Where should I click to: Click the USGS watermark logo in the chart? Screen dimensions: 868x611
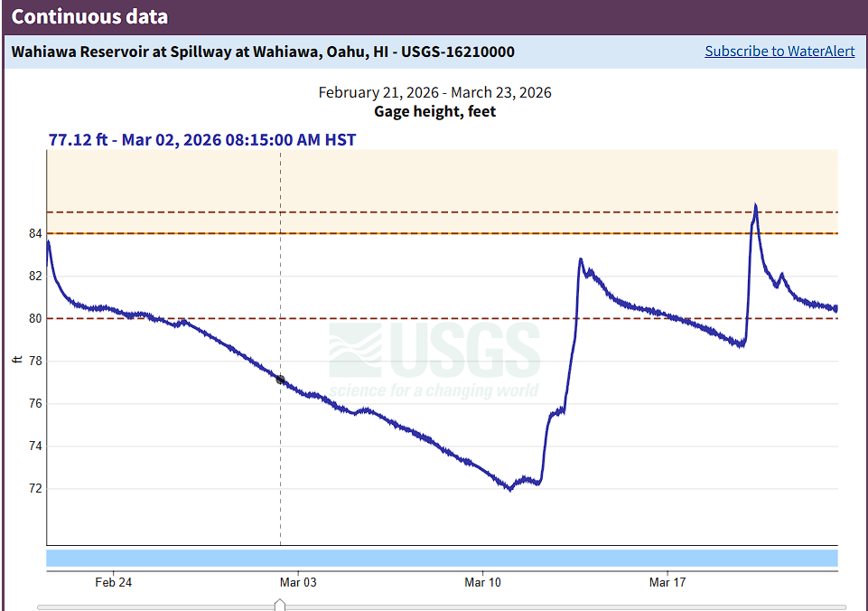tap(434, 362)
